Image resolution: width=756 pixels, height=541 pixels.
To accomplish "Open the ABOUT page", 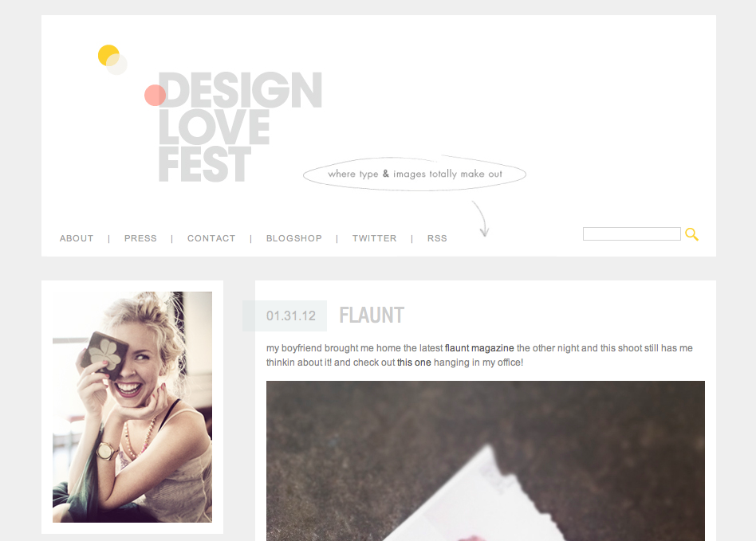I will pyautogui.click(x=77, y=238).
